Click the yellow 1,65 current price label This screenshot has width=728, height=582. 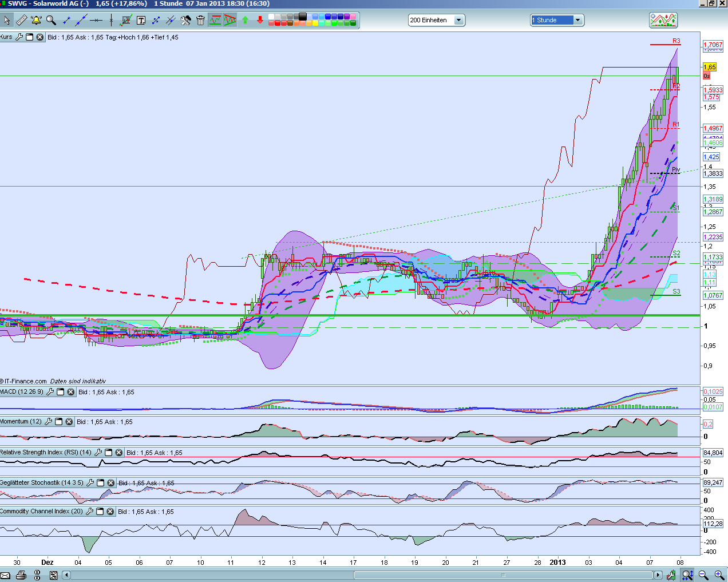pyautogui.click(x=710, y=67)
